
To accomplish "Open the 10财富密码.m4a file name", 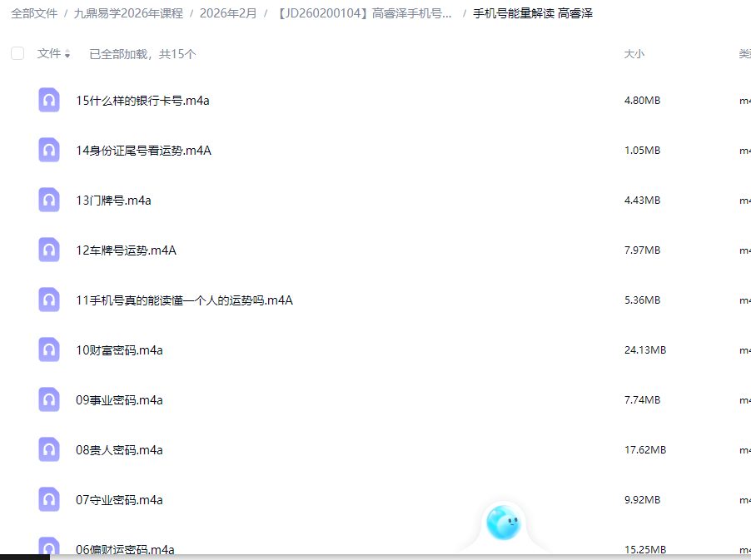I will point(119,350).
